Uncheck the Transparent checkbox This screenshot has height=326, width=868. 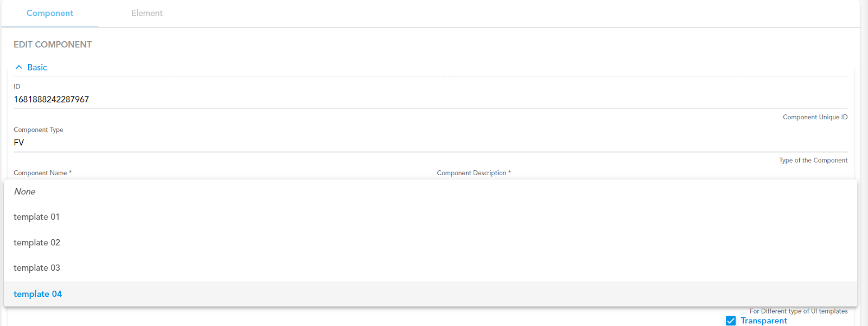pyautogui.click(x=731, y=321)
